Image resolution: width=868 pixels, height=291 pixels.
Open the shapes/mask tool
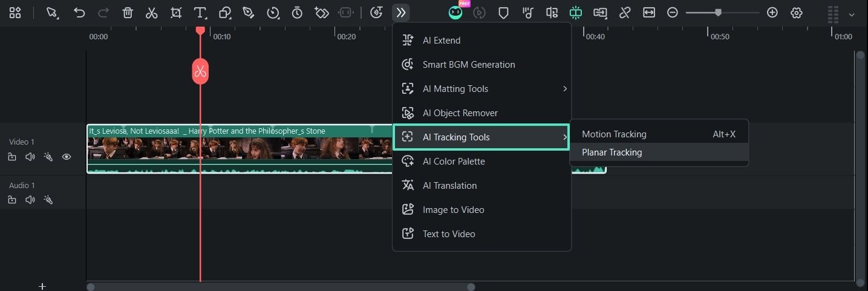click(x=224, y=13)
